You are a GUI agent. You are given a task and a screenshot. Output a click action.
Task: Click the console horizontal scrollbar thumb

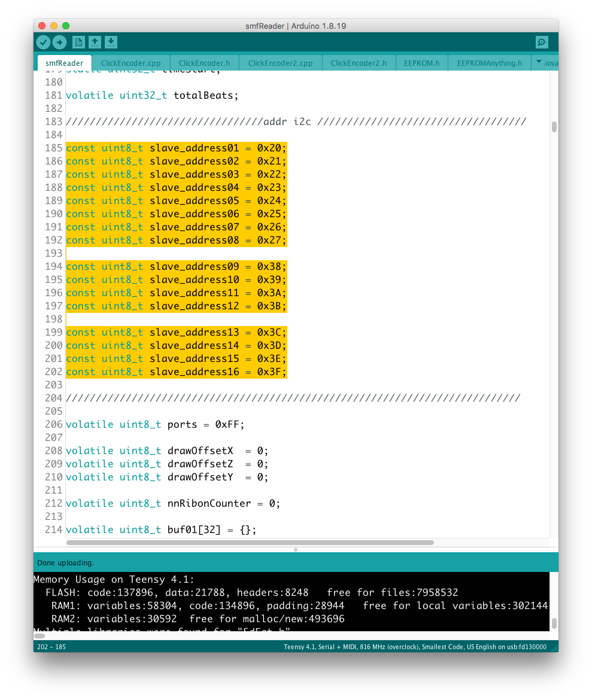(40, 636)
